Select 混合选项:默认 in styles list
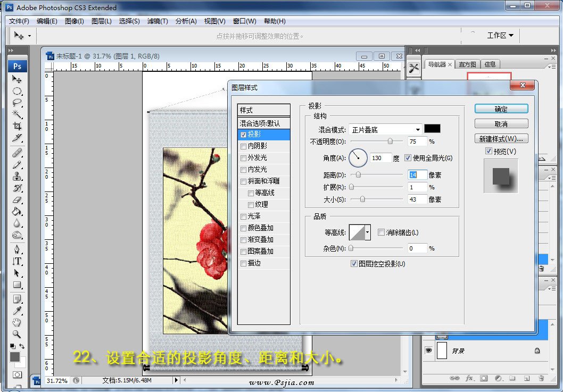563x392 pixels. (264, 123)
